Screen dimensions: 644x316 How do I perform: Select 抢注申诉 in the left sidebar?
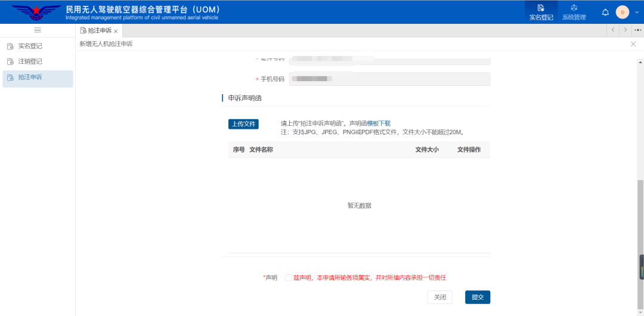coord(30,78)
